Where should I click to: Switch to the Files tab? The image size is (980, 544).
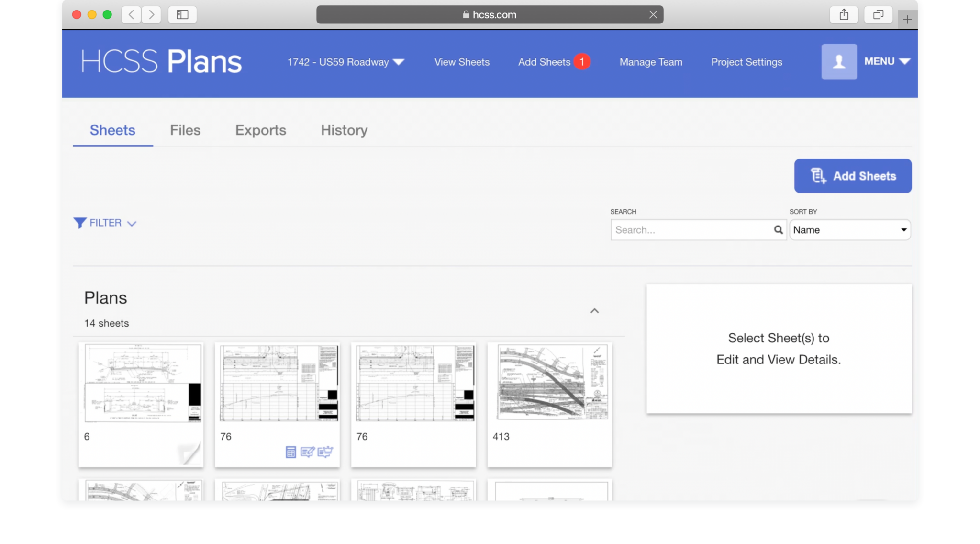coord(185,130)
